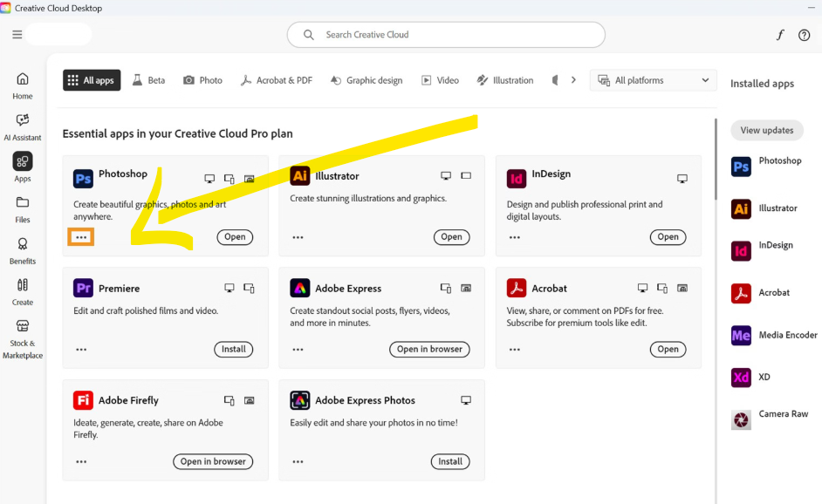Viewport: 822px width, 504px height.
Task: Select Apps in the left sidebar
Action: [x=23, y=167]
